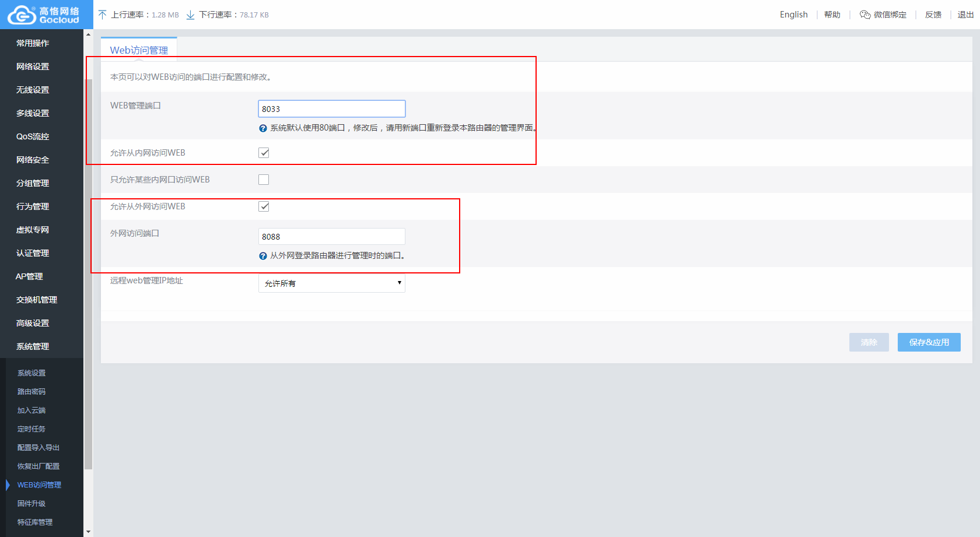Click help icon beside default port 80 hint

263,128
